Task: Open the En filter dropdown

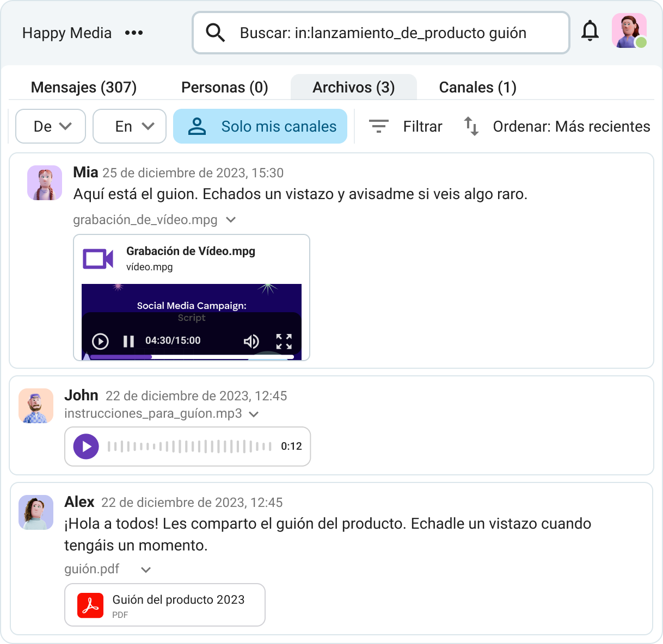Action: (x=129, y=126)
